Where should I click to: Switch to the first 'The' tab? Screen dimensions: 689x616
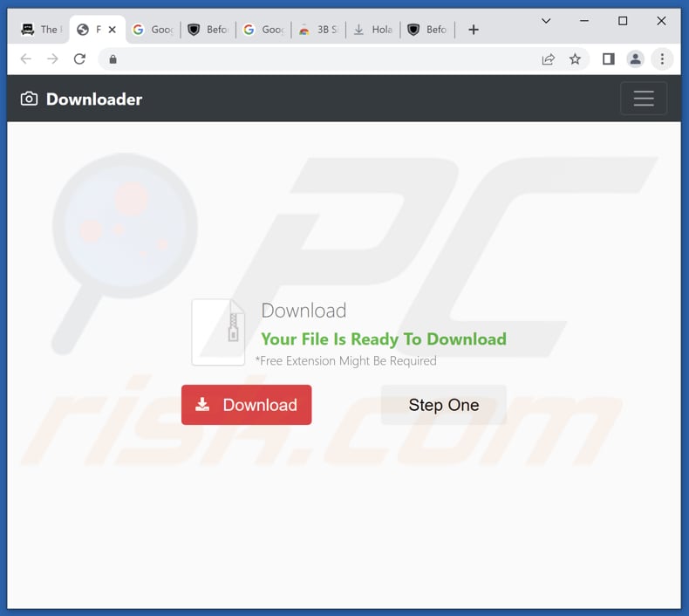39,30
